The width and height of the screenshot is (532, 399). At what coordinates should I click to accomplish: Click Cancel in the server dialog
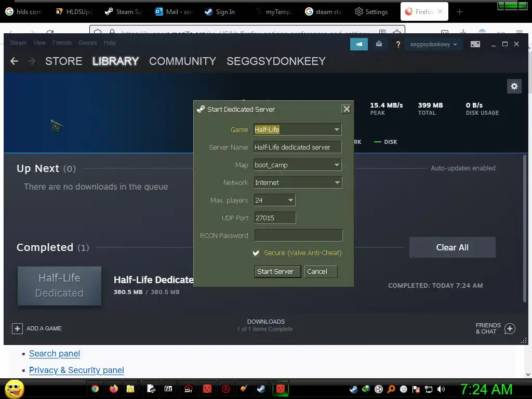point(321,271)
